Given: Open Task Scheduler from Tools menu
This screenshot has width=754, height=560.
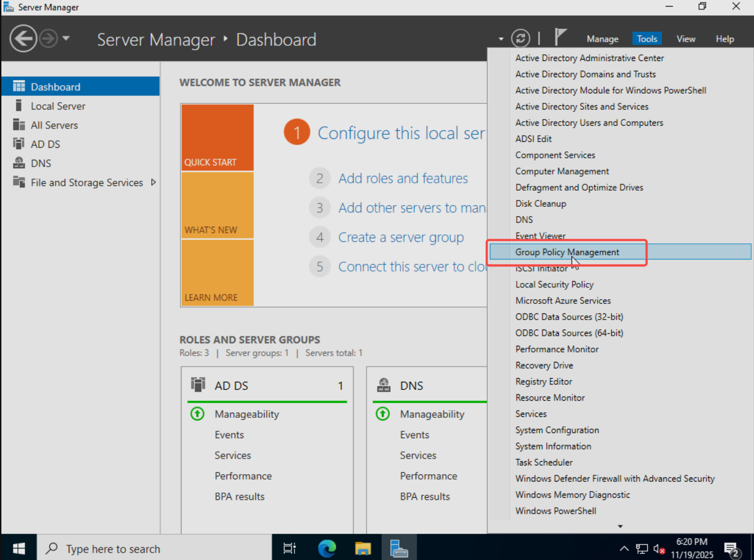Looking at the screenshot, I should pos(544,462).
